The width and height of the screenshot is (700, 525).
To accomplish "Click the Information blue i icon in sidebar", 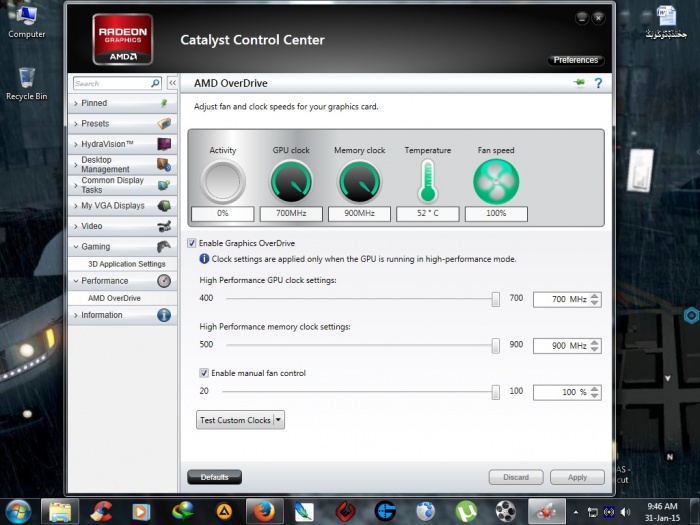I will tap(164, 315).
